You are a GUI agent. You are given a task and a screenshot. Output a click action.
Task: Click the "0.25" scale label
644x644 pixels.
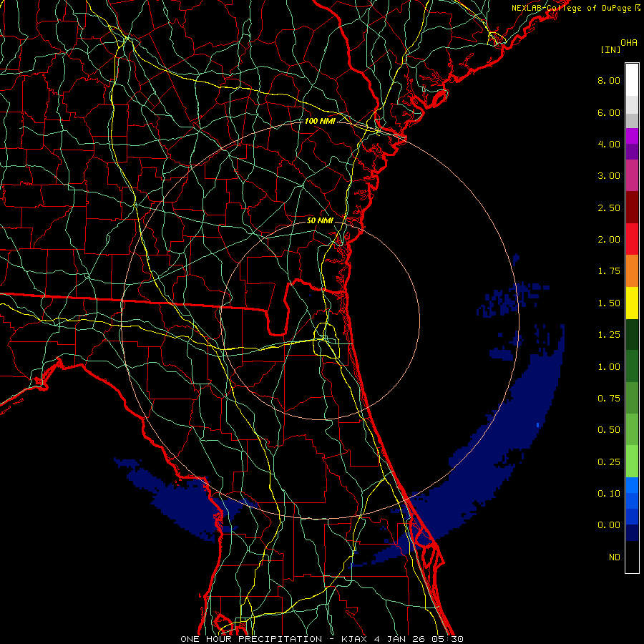click(x=609, y=462)
